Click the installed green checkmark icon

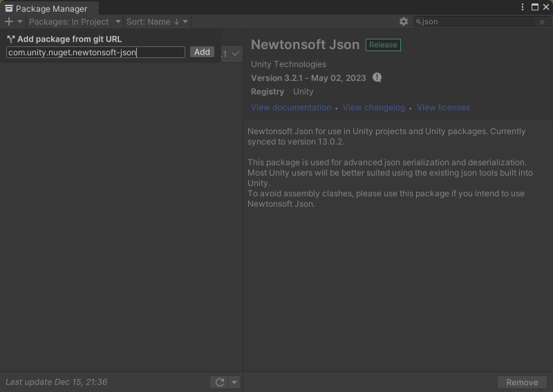pyautogui.click(x=236, y=53)
